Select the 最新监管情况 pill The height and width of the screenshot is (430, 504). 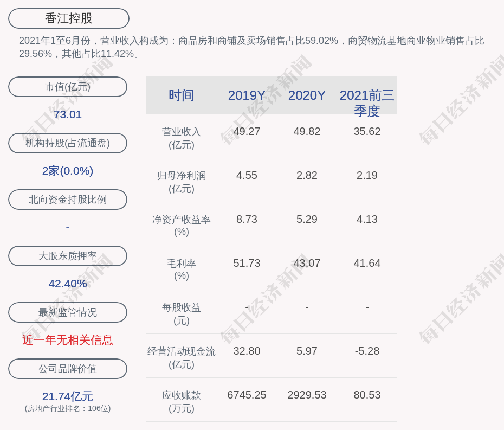pos(68,312)
